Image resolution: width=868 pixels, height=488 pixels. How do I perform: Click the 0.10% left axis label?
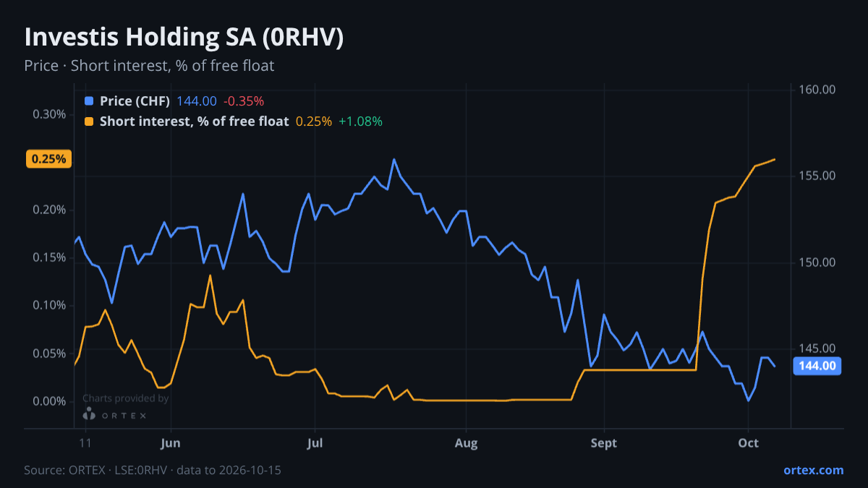click(x=49, y=305)
